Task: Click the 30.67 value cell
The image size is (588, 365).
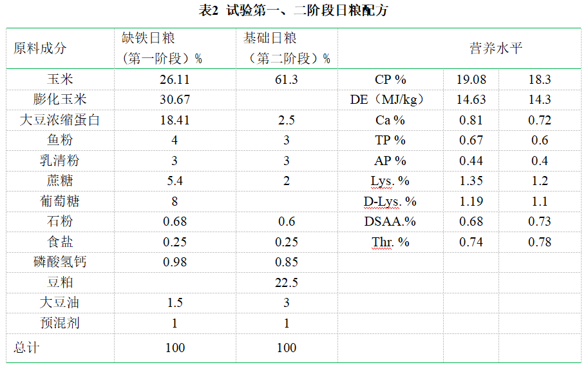Action: click(x=175, y=100)
